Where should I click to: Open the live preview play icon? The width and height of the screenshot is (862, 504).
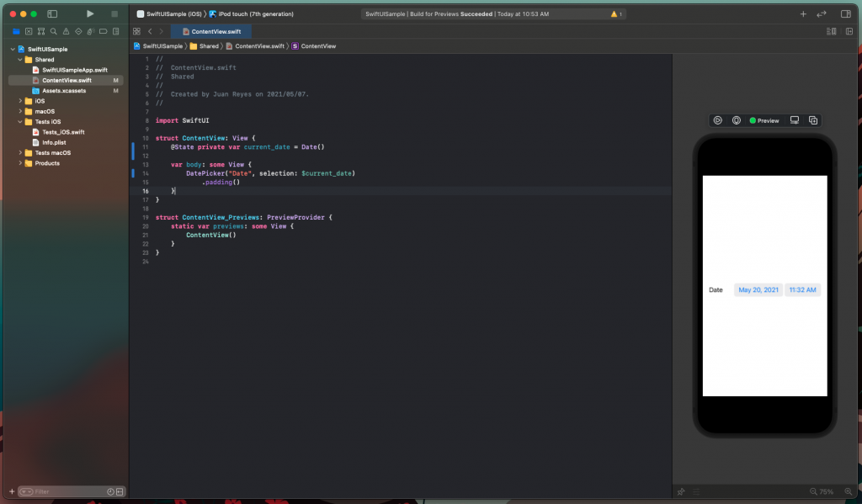click(717, 120)
